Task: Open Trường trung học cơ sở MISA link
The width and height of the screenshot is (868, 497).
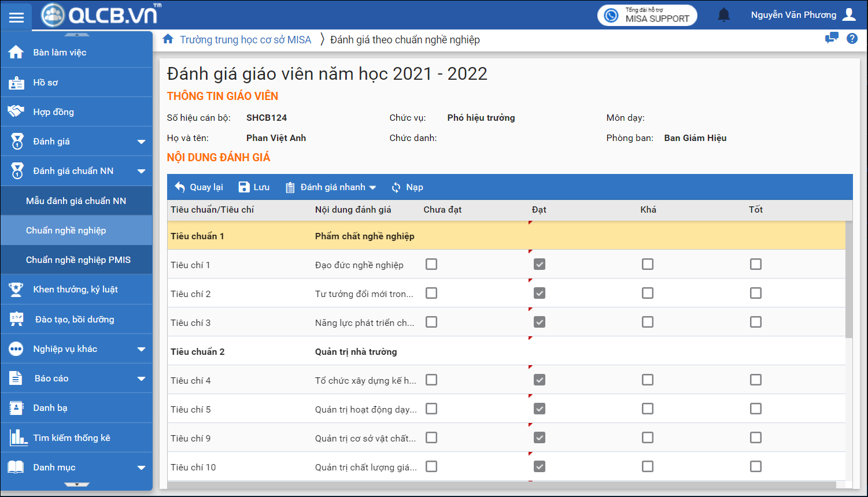Action: click(x=245, y=40)
